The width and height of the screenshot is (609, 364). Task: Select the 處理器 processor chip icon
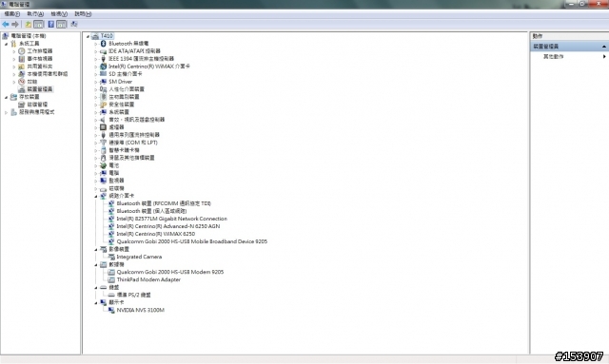click(104, 127)
